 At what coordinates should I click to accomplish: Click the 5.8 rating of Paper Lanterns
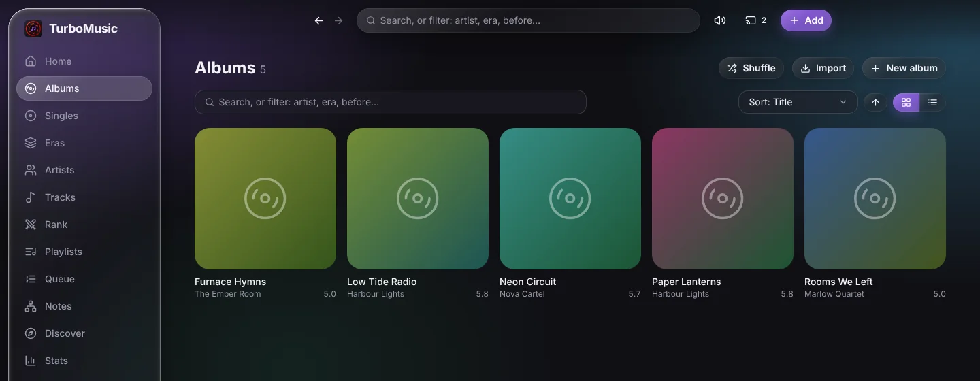tap(787, 294)
